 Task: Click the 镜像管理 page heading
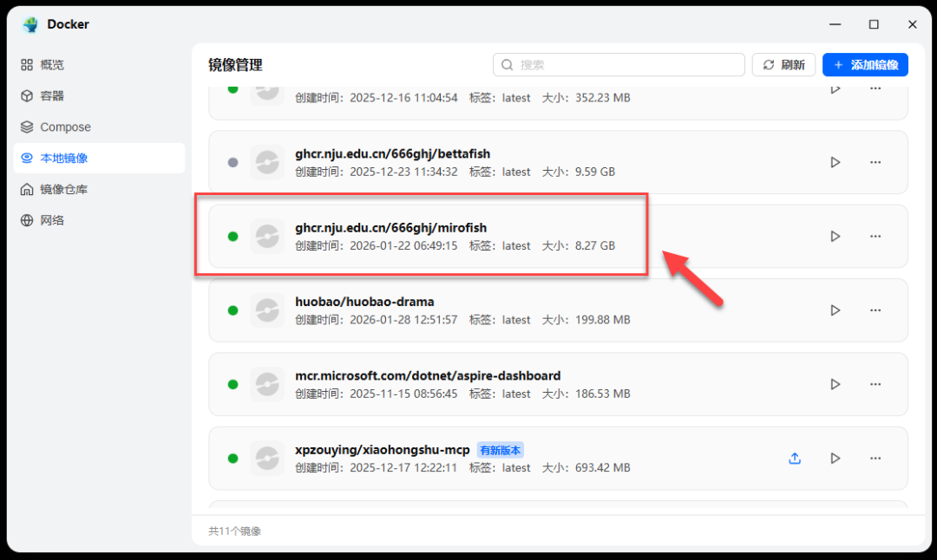(235, 64)
